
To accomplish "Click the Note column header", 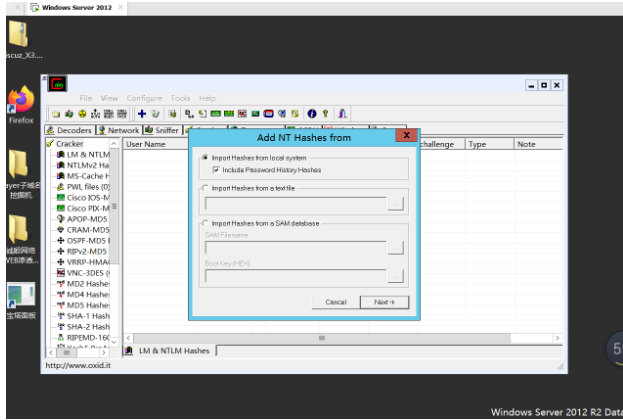I will [x=538, y=144].
